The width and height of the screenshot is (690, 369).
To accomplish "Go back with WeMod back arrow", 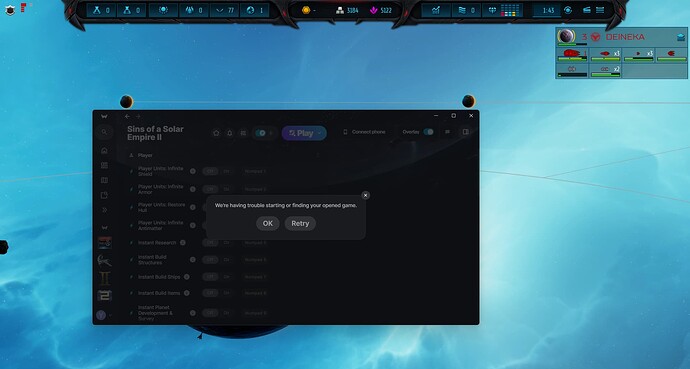I will (x=127, y=117).
